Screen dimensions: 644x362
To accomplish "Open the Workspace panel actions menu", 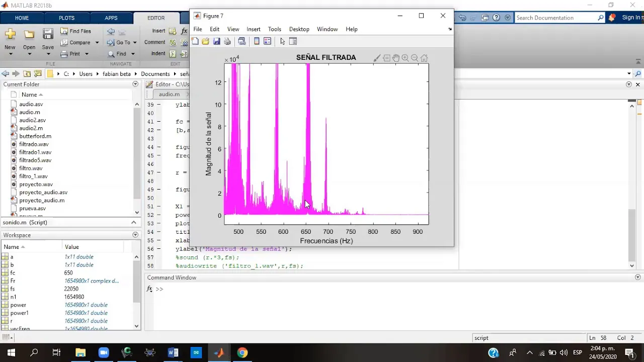I will (135, 235).
